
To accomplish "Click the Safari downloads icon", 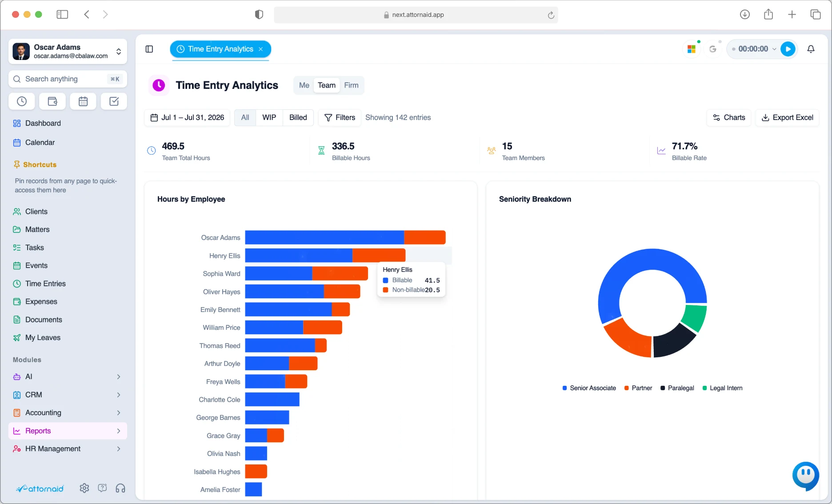I will pyautogui.click(x=745, y=14).
